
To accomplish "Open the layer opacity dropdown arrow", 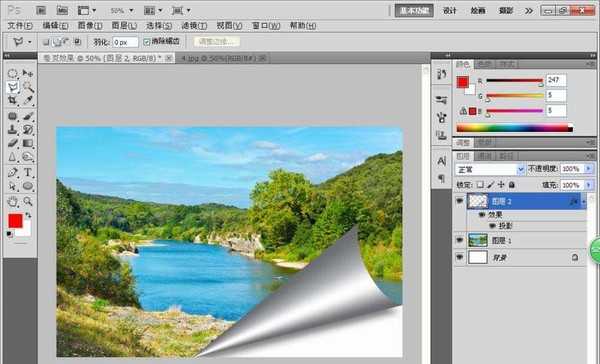I will [589, 169].
